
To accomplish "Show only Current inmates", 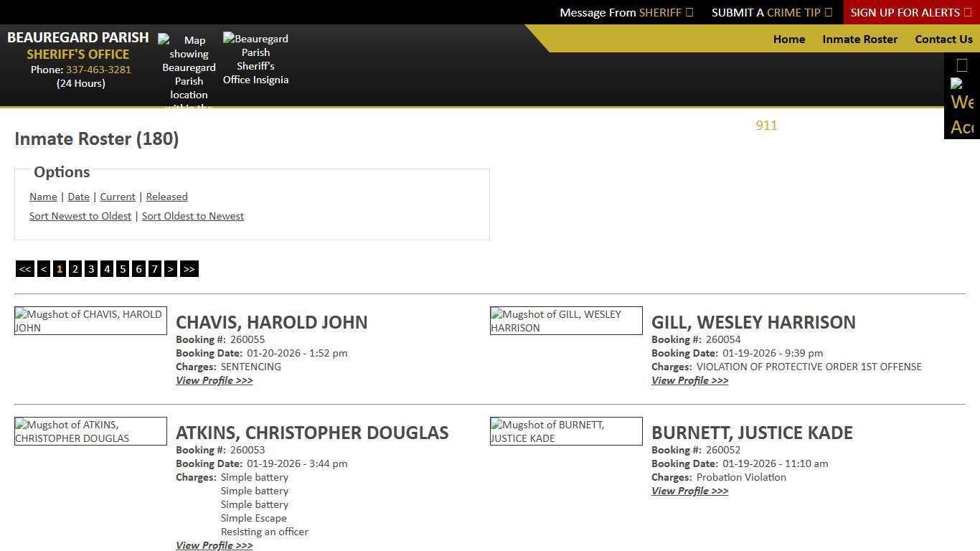I will click(x=117, y=197).
